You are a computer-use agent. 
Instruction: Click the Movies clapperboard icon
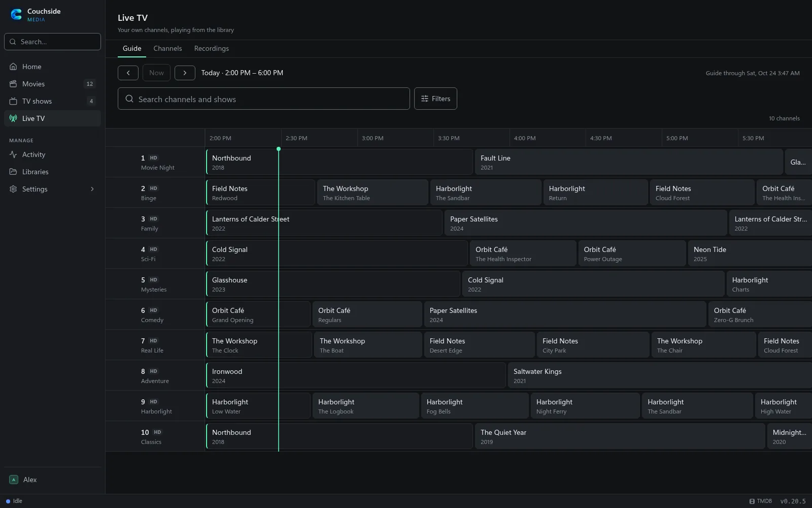(13, 84)
